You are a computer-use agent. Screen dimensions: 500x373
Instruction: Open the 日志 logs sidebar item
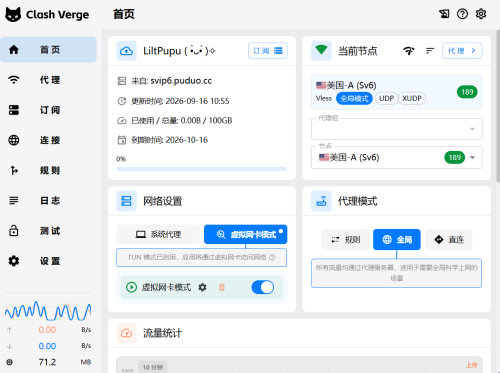click(x=48, y=201)
